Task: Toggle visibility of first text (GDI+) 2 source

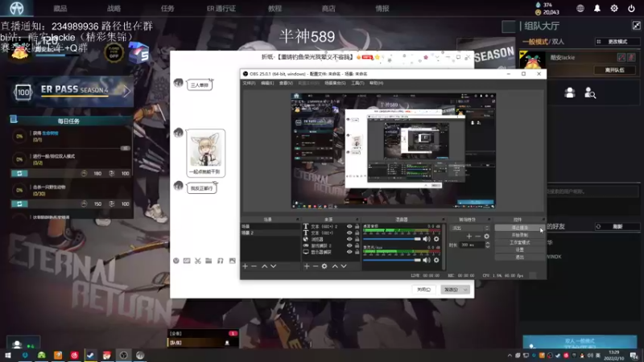Action: point(349,226)
